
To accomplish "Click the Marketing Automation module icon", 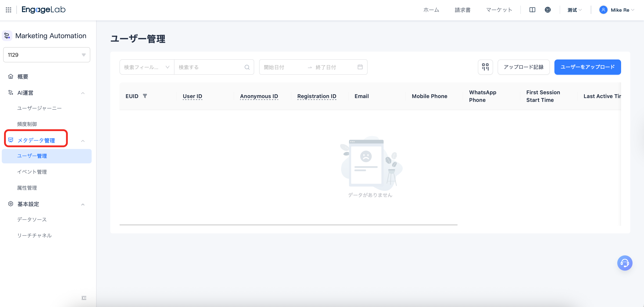I will tap(7, 36).
